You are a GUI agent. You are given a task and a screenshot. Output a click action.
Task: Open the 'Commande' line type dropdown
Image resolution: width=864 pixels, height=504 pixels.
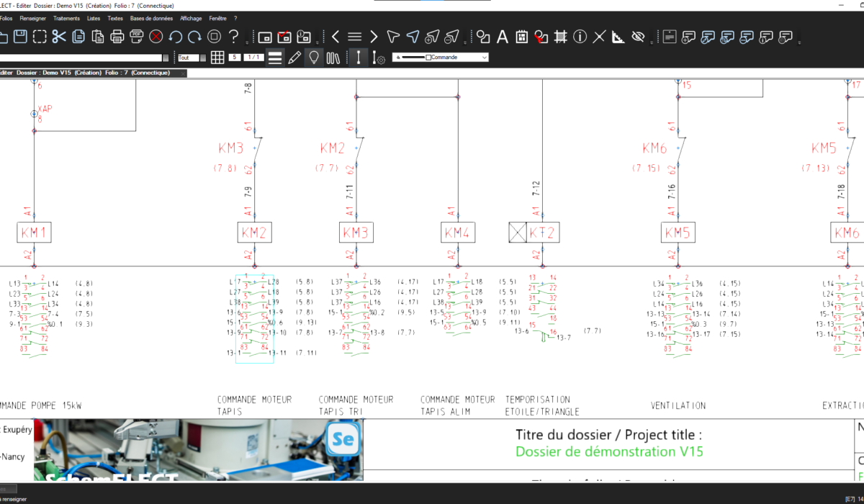tap(441, 58)
